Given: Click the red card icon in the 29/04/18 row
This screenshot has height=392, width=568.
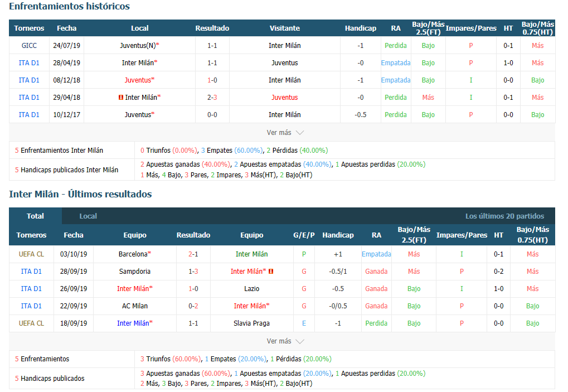Looking at the screenshot, I should coord(121,98).
